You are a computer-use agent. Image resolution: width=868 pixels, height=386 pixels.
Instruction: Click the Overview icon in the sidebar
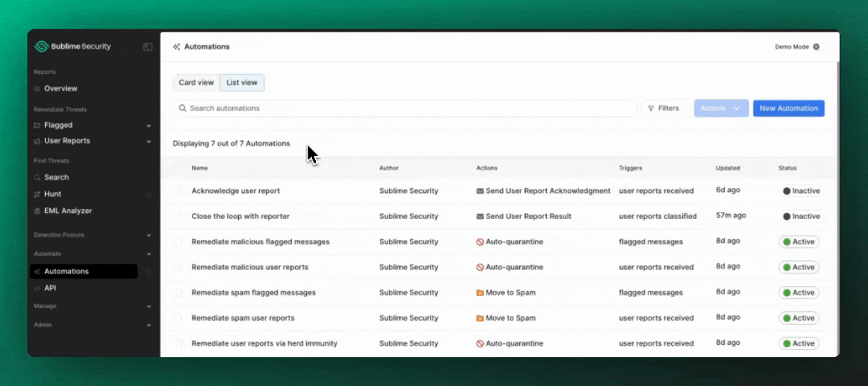pos(37,88)
